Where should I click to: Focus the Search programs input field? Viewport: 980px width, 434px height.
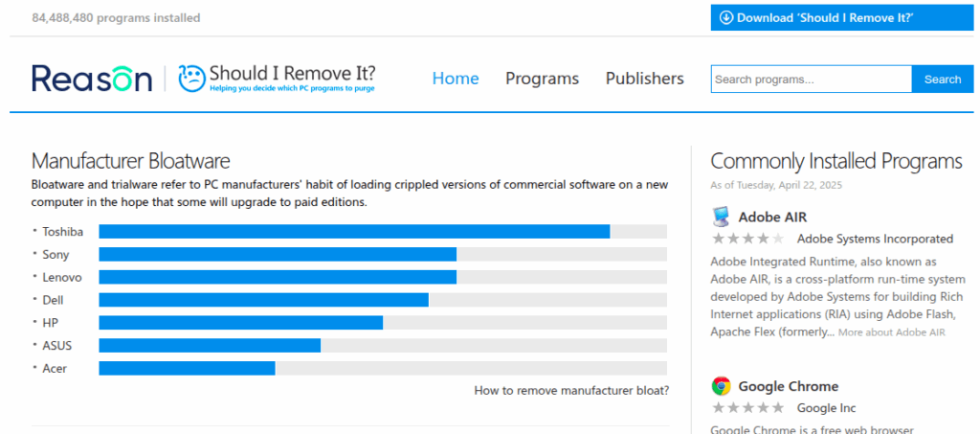click(x=812, y=80)
